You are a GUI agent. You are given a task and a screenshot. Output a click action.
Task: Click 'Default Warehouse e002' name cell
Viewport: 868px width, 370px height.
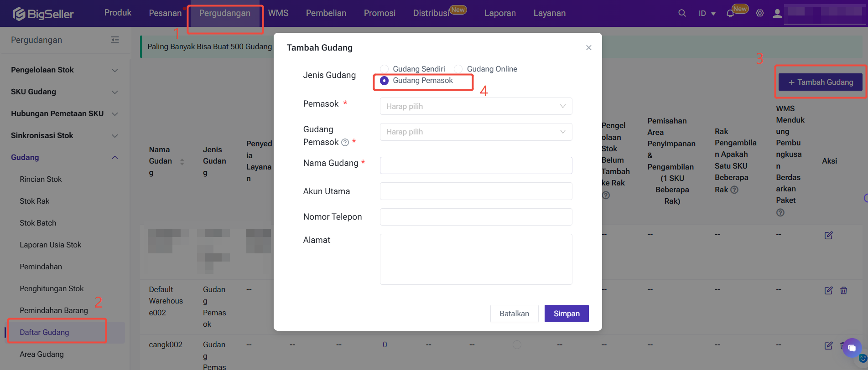[166, 301]
